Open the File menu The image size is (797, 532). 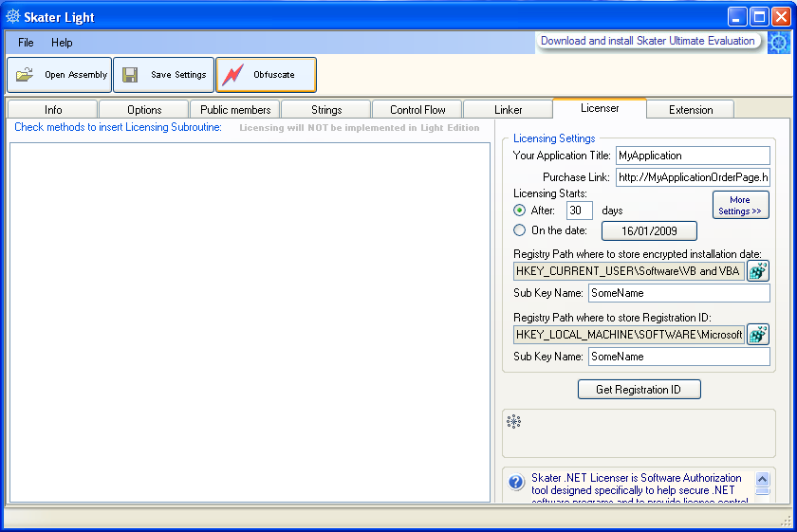pyautogui.click(x=26, y=43)
